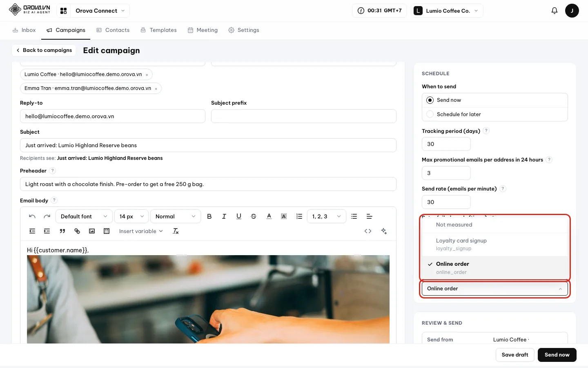This screenshot has width=588, height=368.
Task: Toggle italic formatting
Action: pyautogui.click(x=224, y=216)
